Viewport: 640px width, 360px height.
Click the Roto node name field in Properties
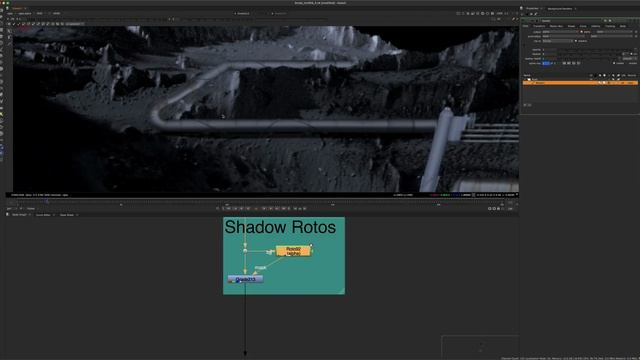point(571,21)
